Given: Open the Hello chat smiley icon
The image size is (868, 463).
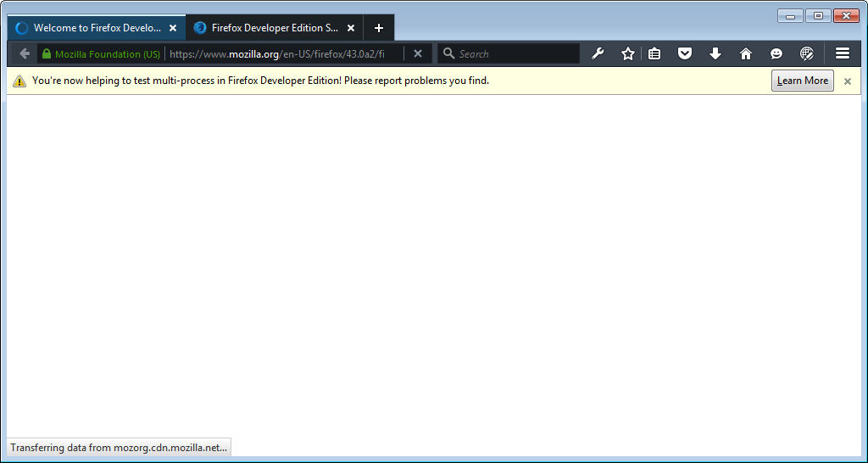Looking at the screenshot, I should (x=776, y=53).
